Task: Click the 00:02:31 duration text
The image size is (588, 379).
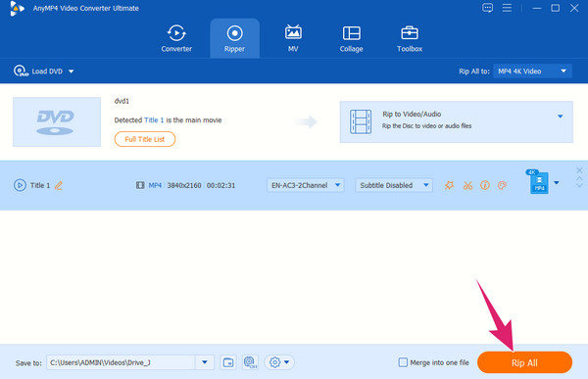Action: pos(220,185)
